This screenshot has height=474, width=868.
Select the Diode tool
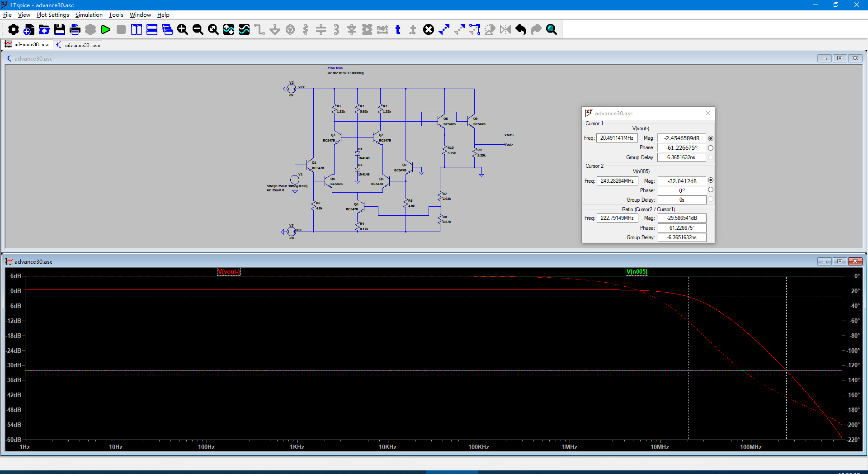(x=352, y=29)
